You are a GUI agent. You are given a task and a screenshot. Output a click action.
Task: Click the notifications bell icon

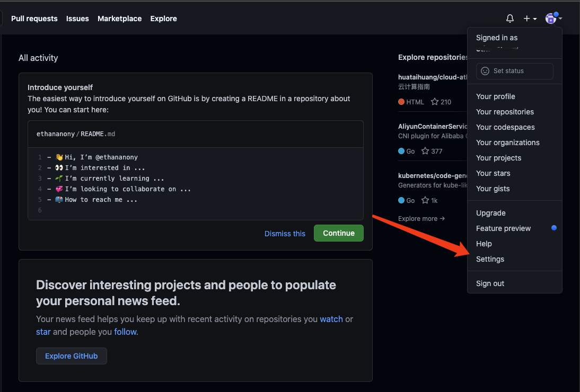click(x=510, y=19)
